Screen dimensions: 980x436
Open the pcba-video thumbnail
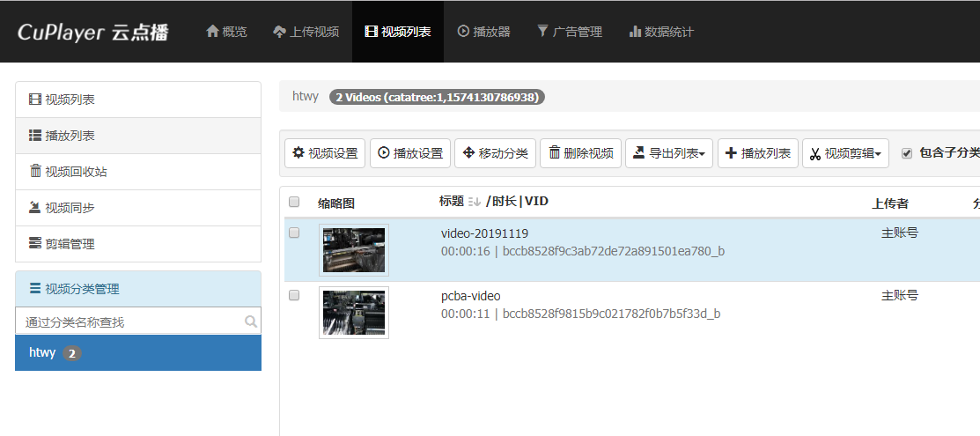[x=354, y=313]
